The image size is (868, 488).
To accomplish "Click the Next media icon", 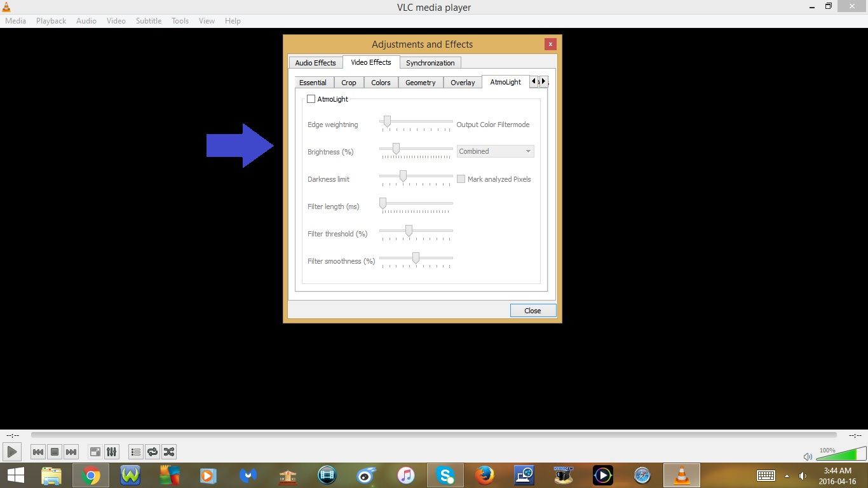I will coord(71,452).
